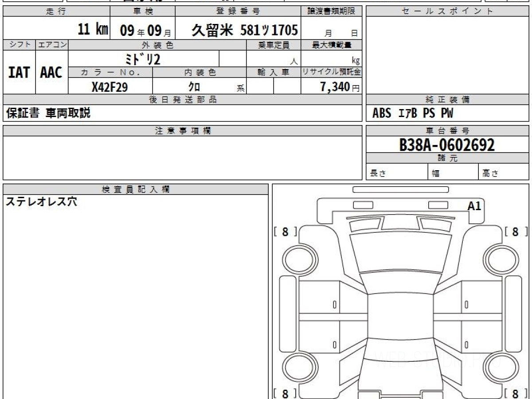Select registration number 久留米 581ツ1705
The height and width of the screenshot is (399, 532).
[x=245, y=30]
